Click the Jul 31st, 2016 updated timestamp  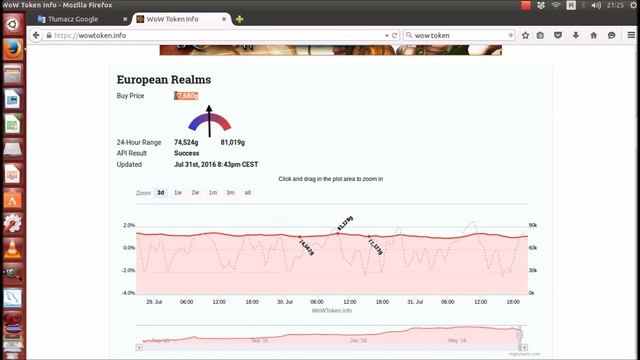216,164
